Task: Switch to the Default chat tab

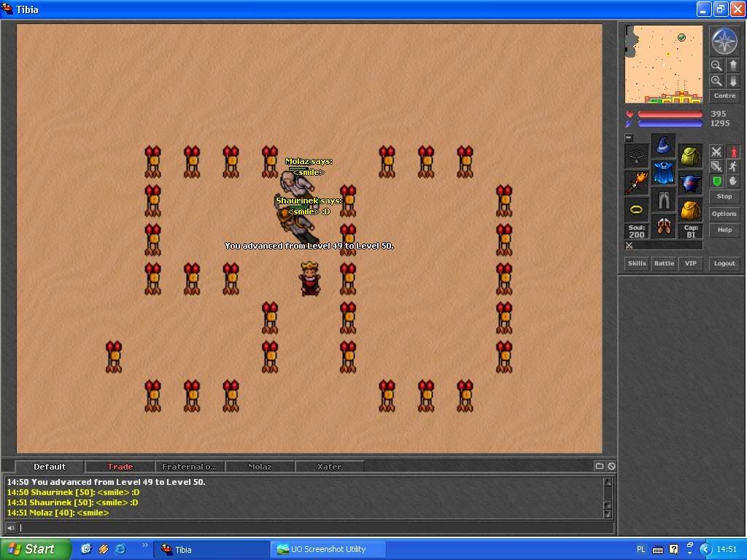Action: 50,467
